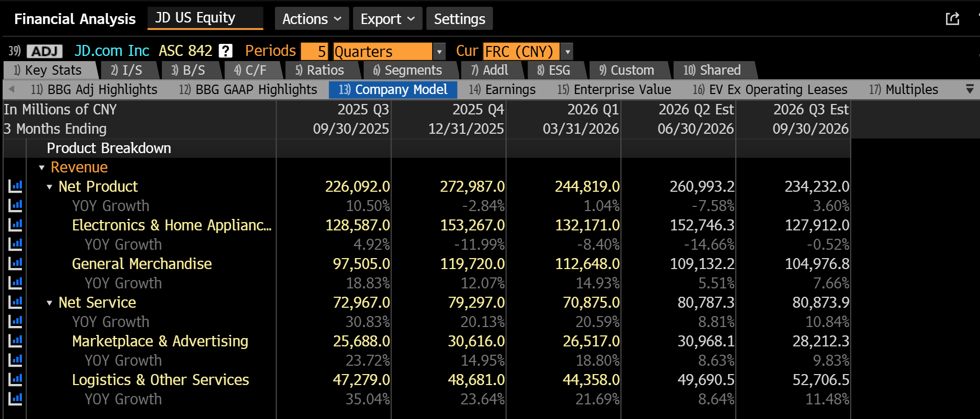This screenshot has height=419, width=980.
Task: Click the ASC 842 help question mark
Action: [225, 51]
